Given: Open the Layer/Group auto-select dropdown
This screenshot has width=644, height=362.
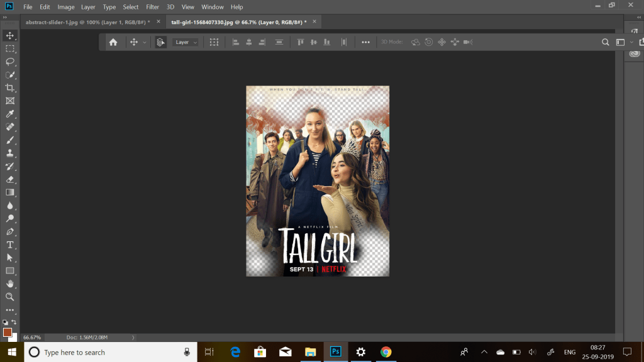Looking at the screenshot, I should click(186, 42).
